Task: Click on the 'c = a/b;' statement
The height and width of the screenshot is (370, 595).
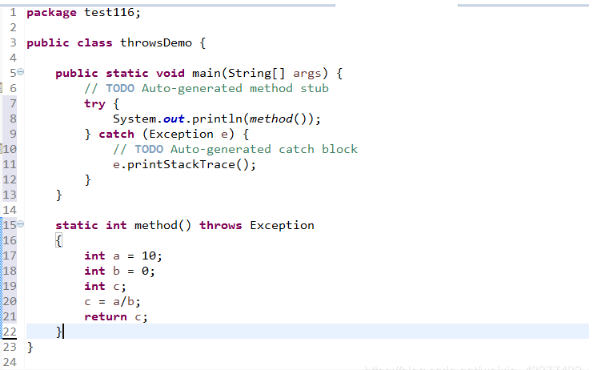Action: coord(112,301)
